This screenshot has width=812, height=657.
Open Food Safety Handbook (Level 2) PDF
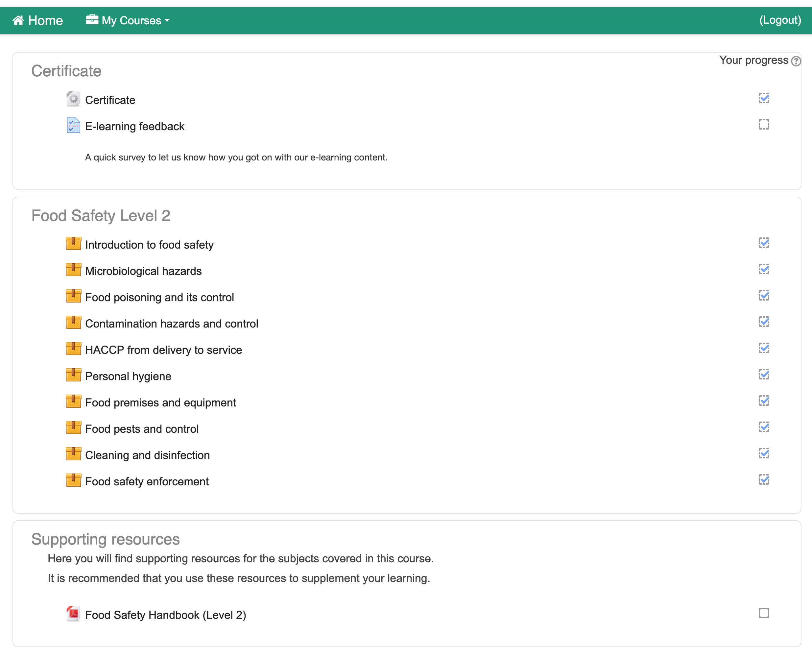165,615
